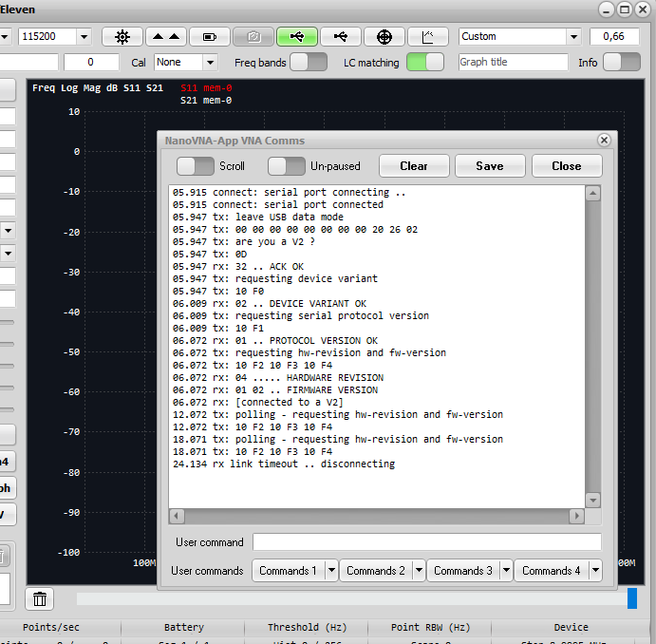Image resolution: width=656 pixels, height=644 pixels.
Task: Click the Commands 1 button
Action: pyautogui.click(x=289, y=570)
